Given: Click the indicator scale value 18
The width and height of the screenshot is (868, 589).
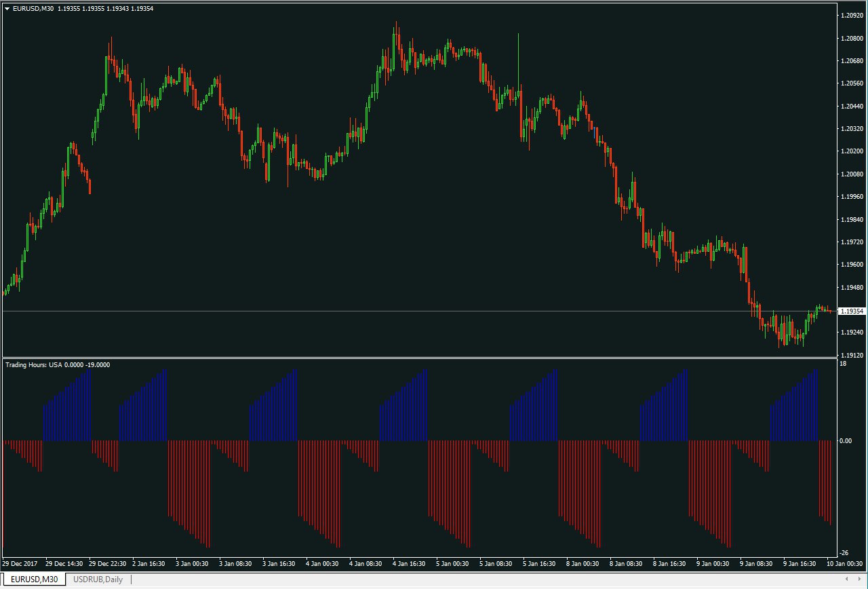Looking at the screenshot, I should pyautogui.click(x=844, y=364).
